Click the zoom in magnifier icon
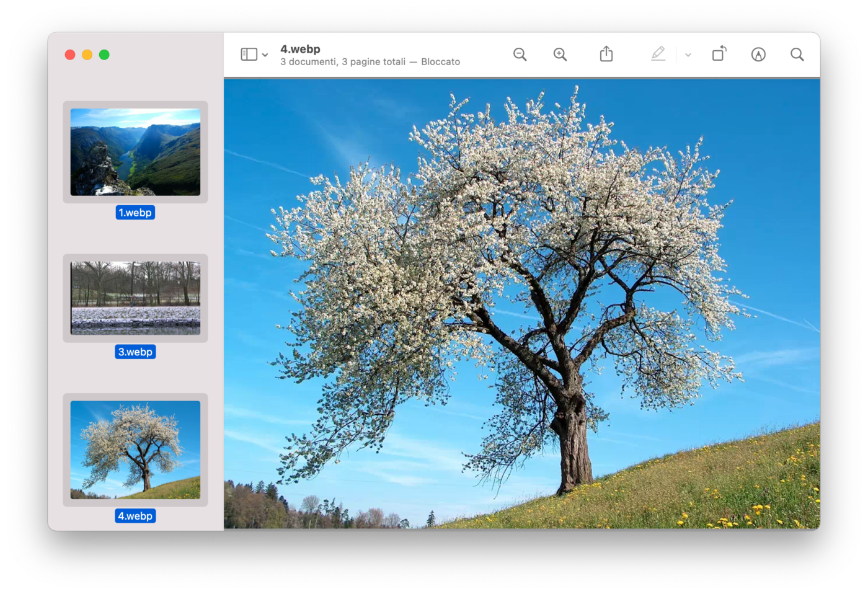The image size is (868, 594). click(560, 55)
